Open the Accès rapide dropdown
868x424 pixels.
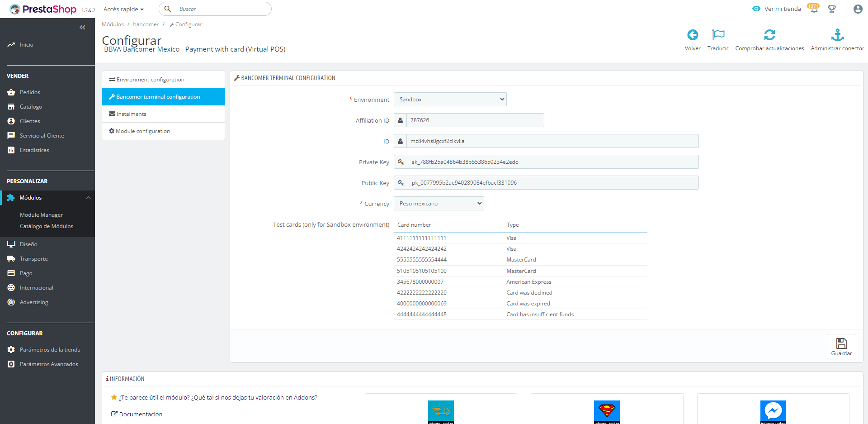coord(123,9)
